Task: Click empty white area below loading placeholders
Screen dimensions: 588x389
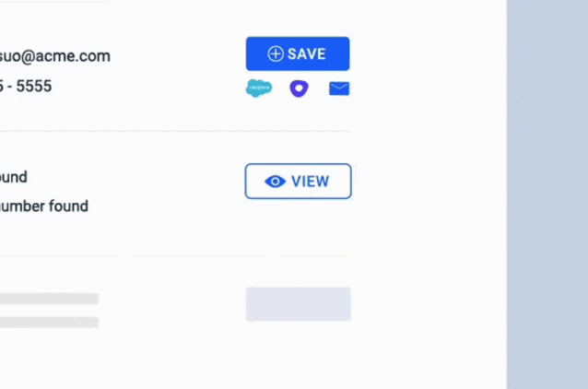Action: [225, 360]
